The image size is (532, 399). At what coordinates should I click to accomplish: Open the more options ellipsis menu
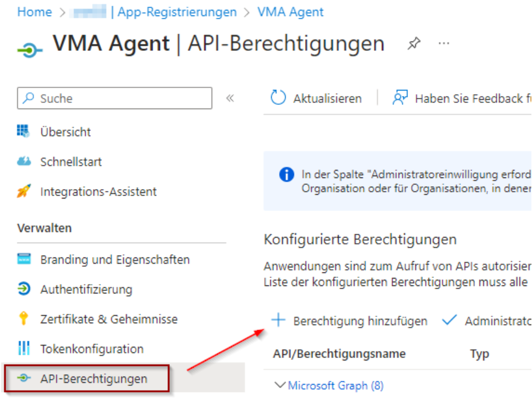pyautogui.click(x=443, y=43)
